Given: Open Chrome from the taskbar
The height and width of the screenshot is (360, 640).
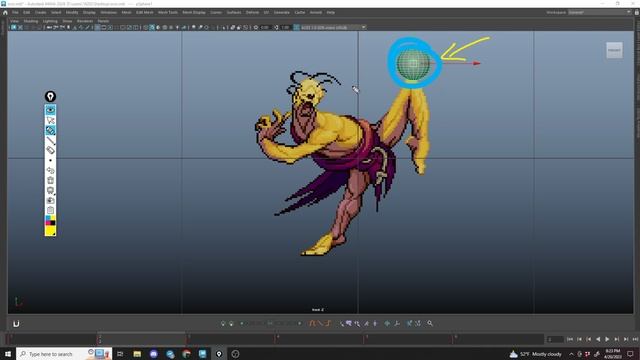Looking at the screenshot, I should coord(187,354).
